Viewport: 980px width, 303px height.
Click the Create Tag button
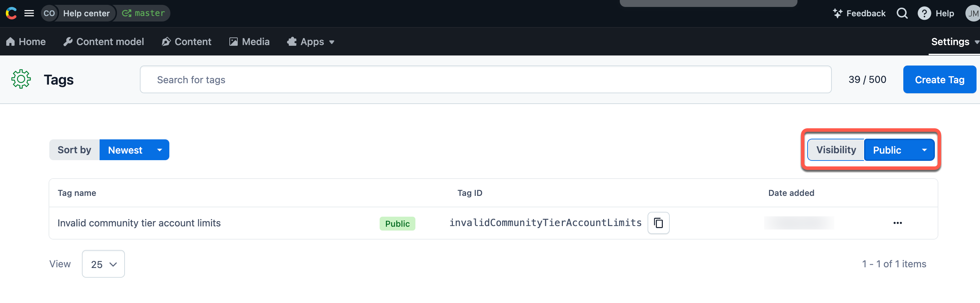(x=939, y=79)
